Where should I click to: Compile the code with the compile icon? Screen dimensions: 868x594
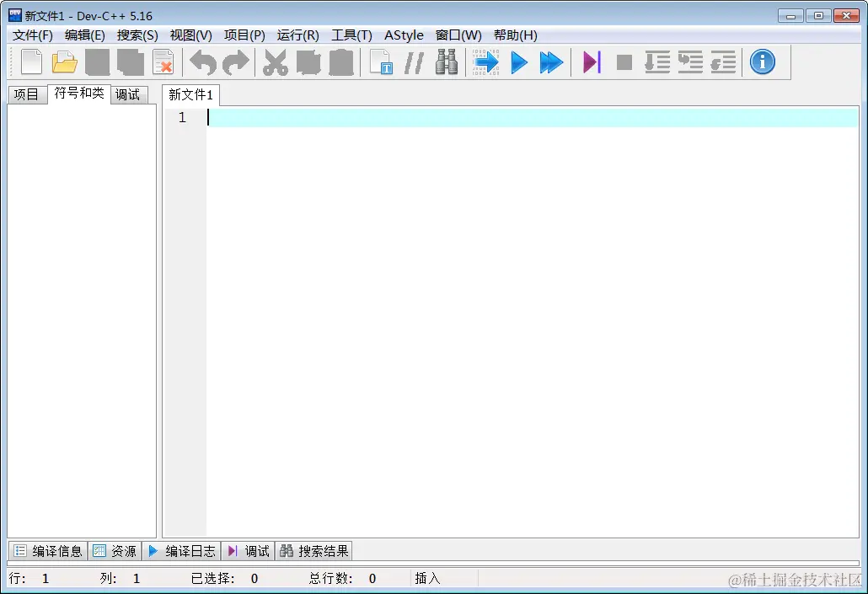pos(485,62)
